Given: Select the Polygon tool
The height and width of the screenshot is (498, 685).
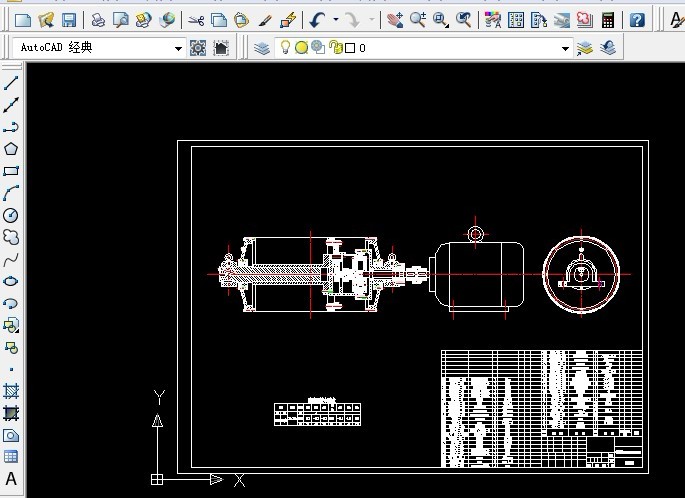Looking at the screenshot, I should [x=11, y=149].
